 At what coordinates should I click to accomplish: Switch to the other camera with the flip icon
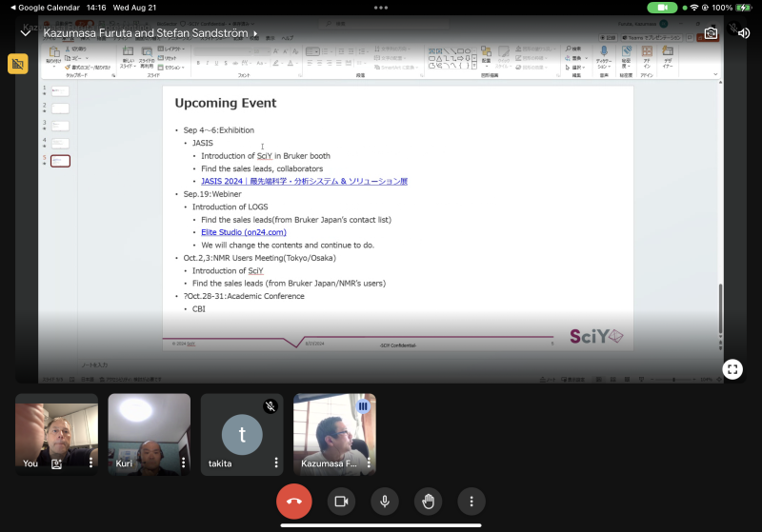711,33
